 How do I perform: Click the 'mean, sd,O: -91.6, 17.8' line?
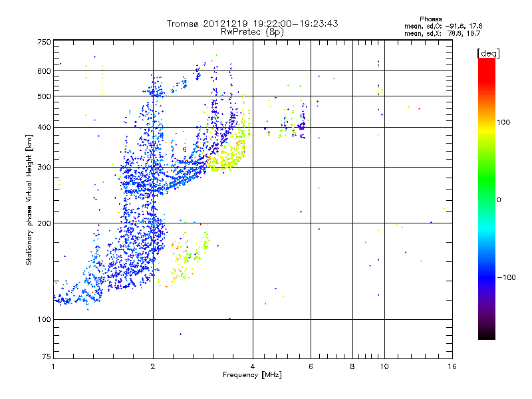point(443,26)
